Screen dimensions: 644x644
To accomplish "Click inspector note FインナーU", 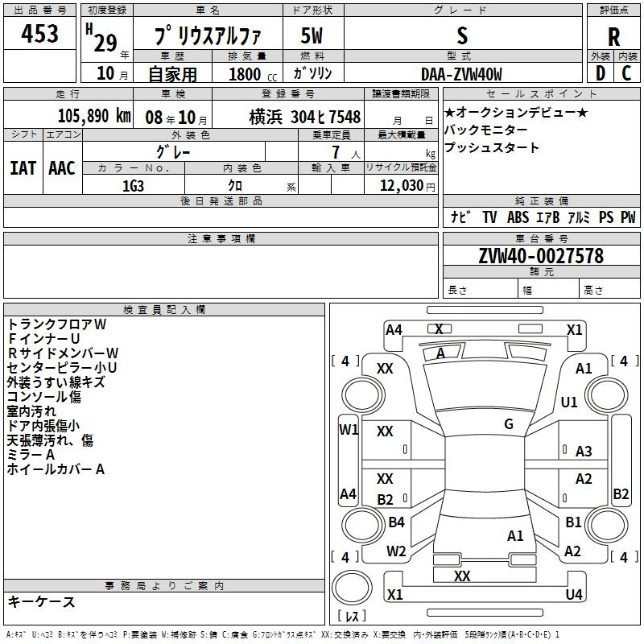I will click(43, 339).
